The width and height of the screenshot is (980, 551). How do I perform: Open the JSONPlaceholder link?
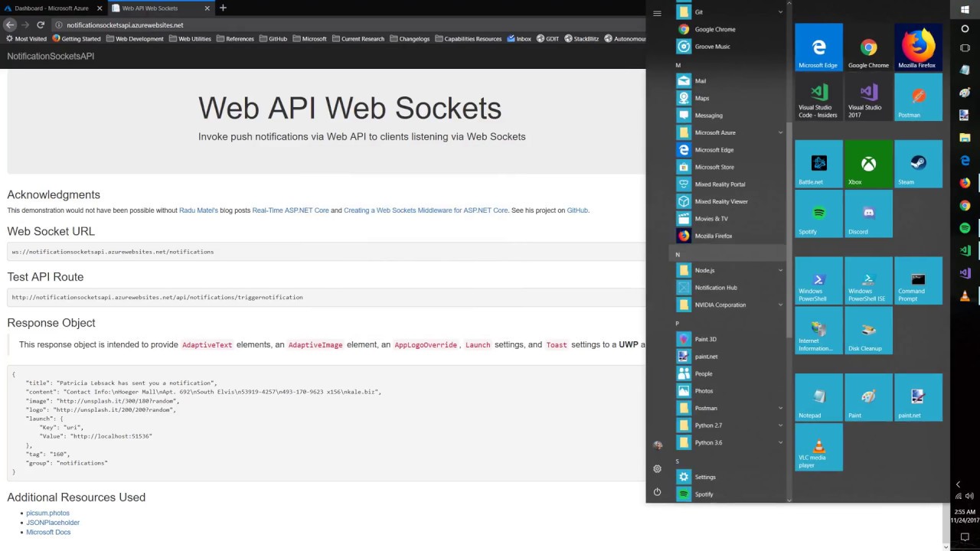tap(53, 523)
